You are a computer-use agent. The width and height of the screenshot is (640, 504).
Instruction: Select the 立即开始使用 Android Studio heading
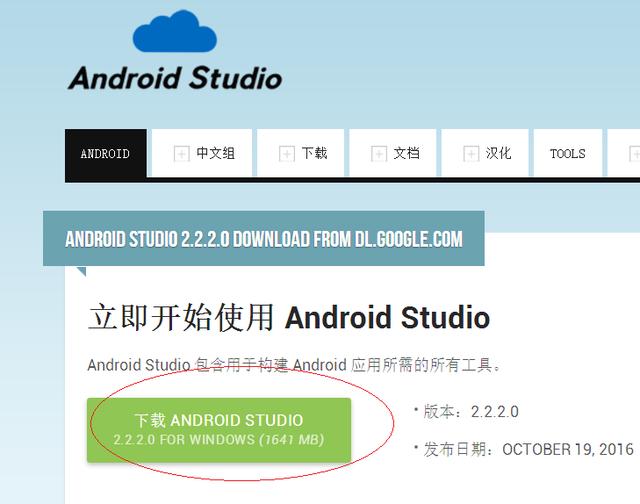tap(289, 317)
